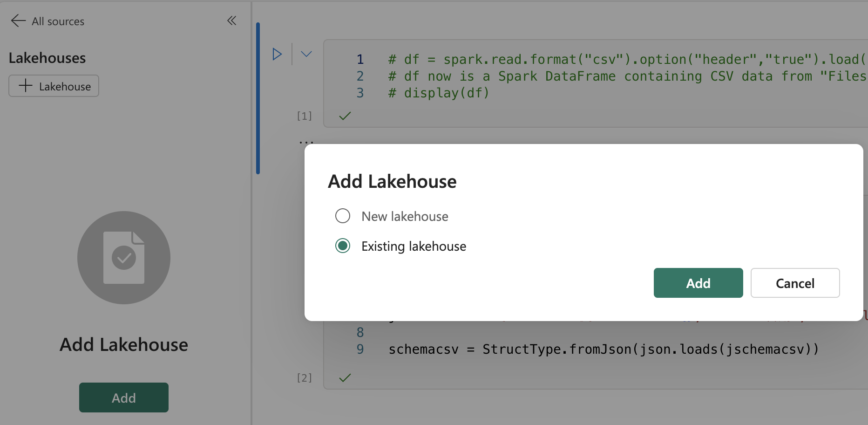The width and height of the screenshot is (868, 425).
Task: Click the success checkmark of cell 1
Action: pyautogui.click(x=345, y=116)
